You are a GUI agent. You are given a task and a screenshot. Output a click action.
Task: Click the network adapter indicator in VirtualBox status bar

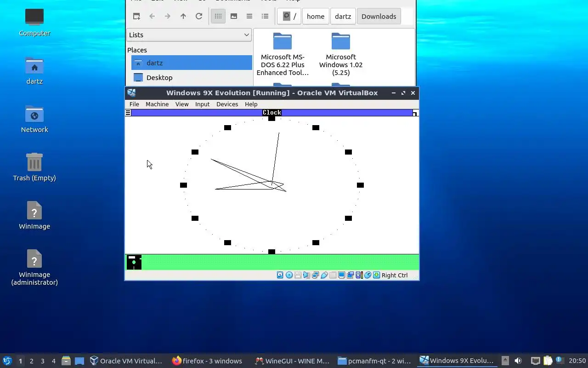(315, 275)
